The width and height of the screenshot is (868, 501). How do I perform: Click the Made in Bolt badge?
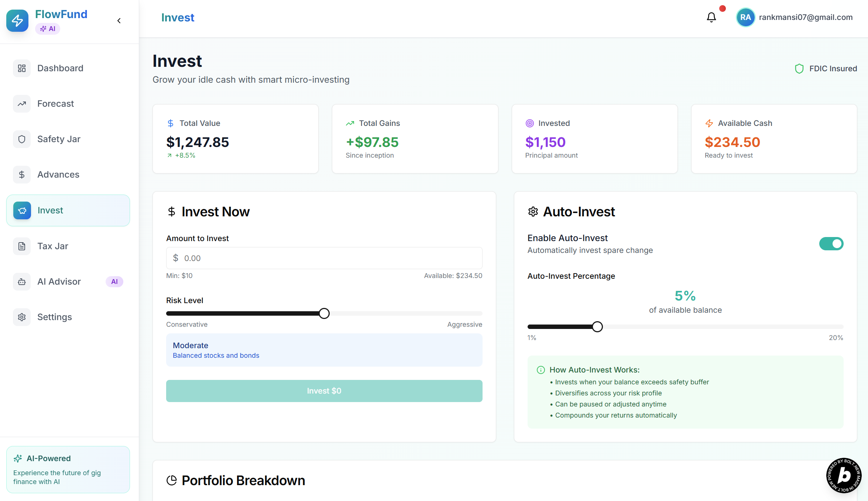(844, 476)
